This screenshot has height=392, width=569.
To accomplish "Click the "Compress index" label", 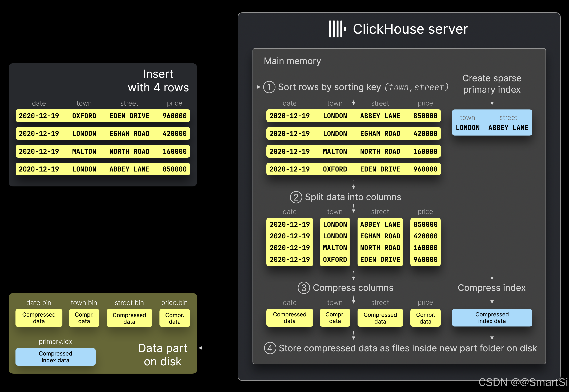I will click(492, 288).
